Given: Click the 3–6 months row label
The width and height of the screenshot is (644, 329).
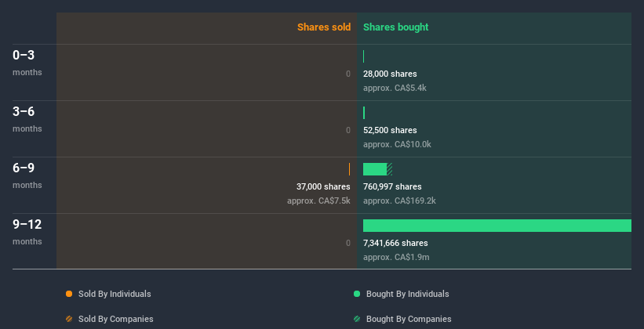Looking at the screenshot, I should pyautogui.click(x=27, y=119).
